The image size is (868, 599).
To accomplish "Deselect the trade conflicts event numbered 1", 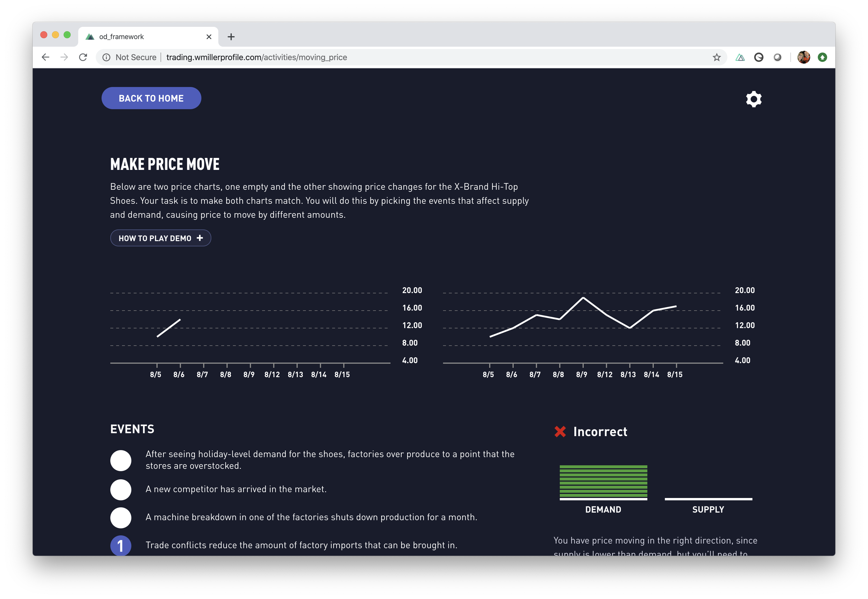I will coord(121,545).
